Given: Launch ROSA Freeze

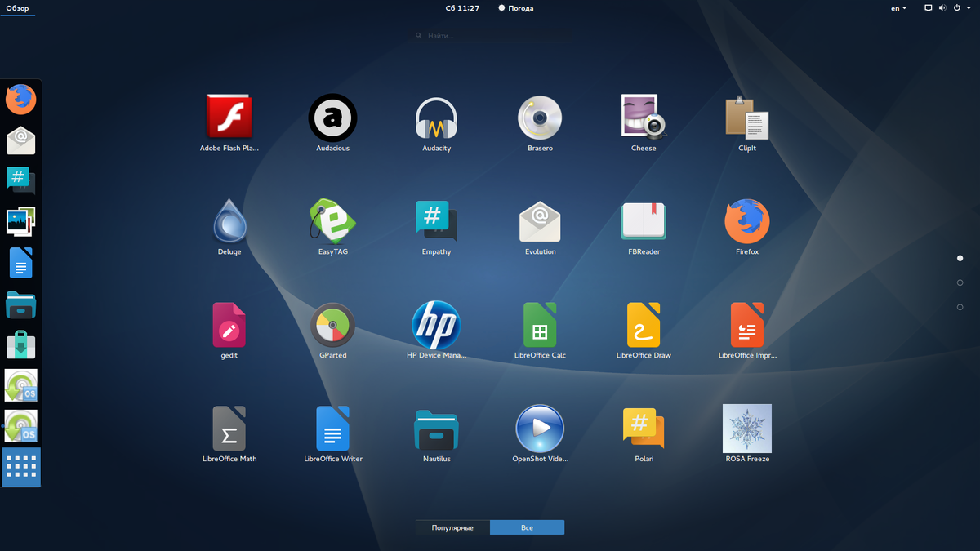Looking at the screenshot, I should [747, 429].
